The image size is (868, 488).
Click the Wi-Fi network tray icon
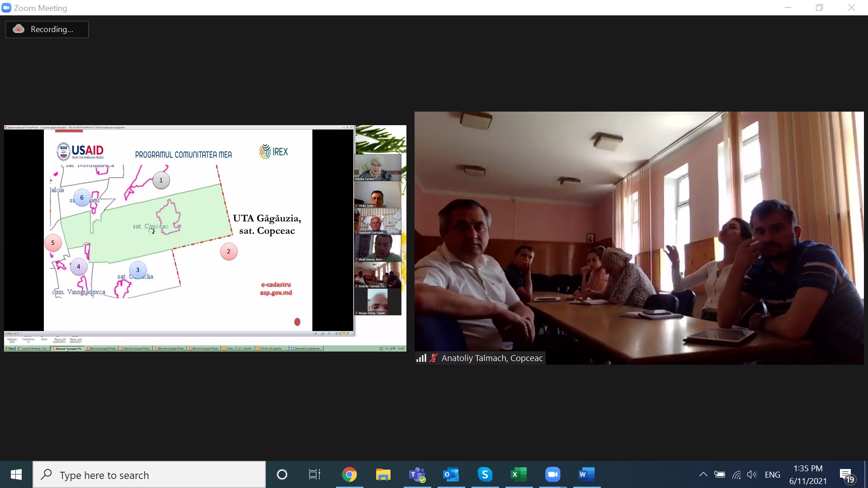point(736,474)
